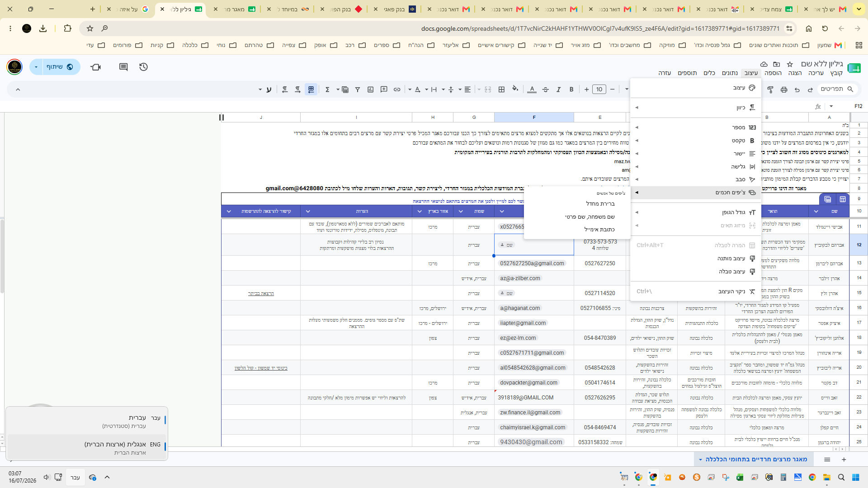Expand the גלישה wrapping submenu
This screenshot has height=488, width=868.
(696, 167)
